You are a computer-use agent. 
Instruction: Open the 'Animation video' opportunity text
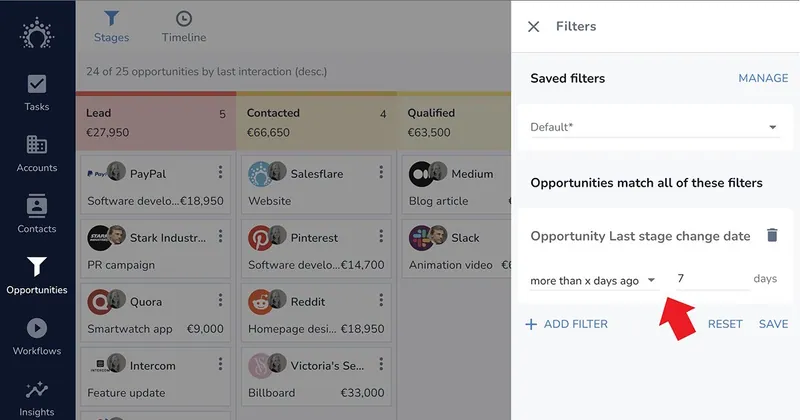(451, 265)
